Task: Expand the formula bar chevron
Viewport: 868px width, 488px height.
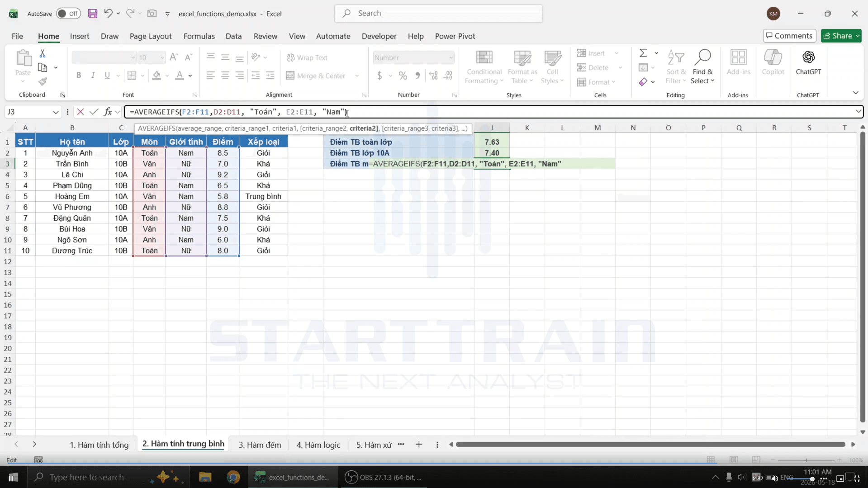Action: coord(858,112)
